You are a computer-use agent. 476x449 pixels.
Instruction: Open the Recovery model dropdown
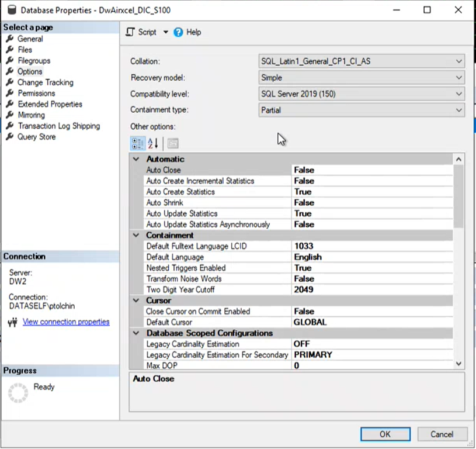coord(459,77)
